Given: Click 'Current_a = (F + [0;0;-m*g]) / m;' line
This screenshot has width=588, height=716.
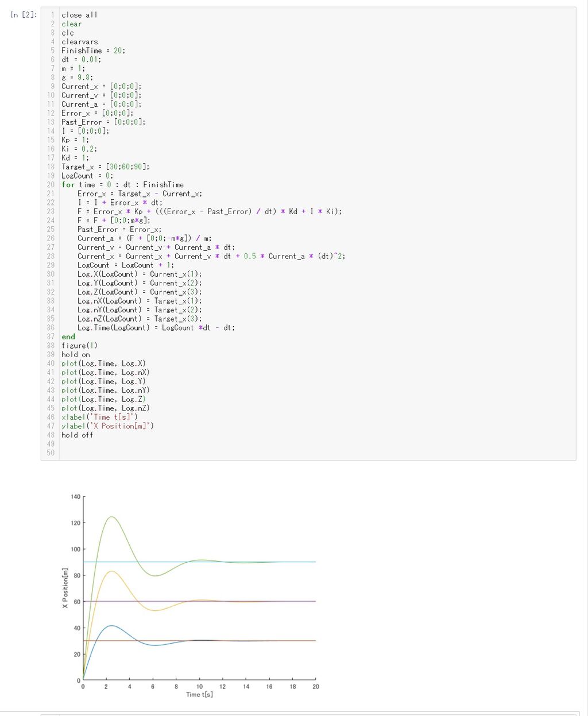Looking at the screenshot, I should (144, 238).
